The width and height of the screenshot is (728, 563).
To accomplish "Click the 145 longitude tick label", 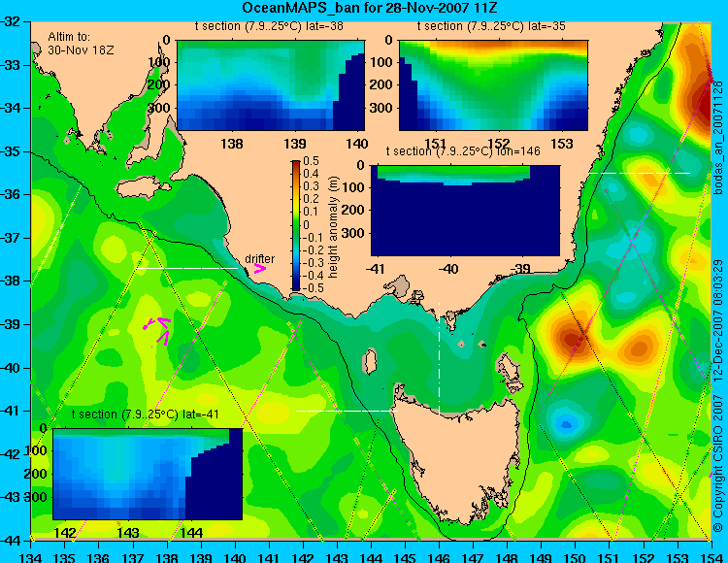I will pyautogui.click(x=405, y=557).
